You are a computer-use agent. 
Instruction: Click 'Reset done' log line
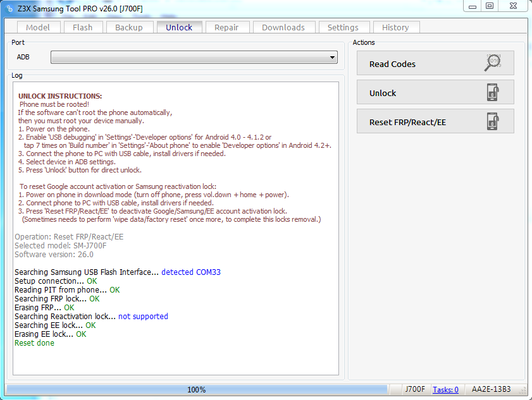tap(34, 343)
